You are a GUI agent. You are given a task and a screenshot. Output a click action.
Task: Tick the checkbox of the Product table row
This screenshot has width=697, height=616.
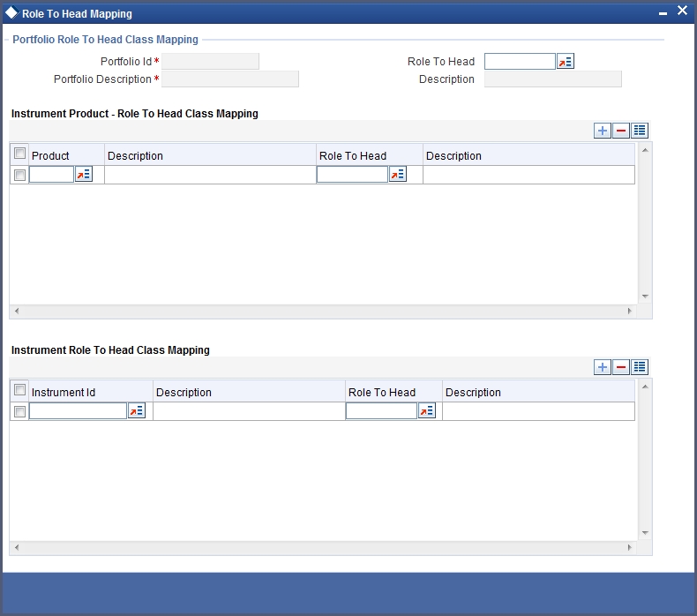(19, 176)
